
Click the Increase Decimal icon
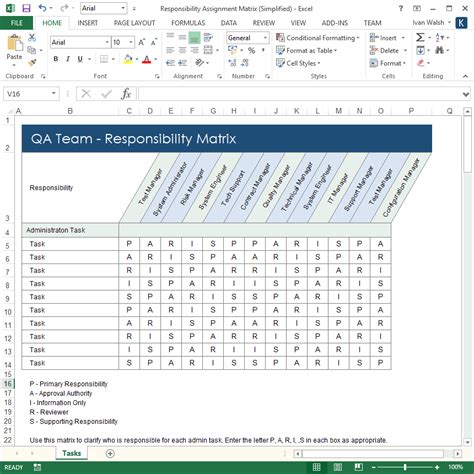[232, 63]
